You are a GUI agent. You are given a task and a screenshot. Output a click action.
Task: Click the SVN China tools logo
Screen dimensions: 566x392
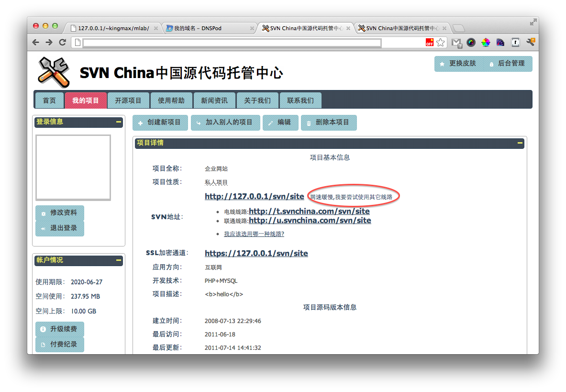point(54,72)
